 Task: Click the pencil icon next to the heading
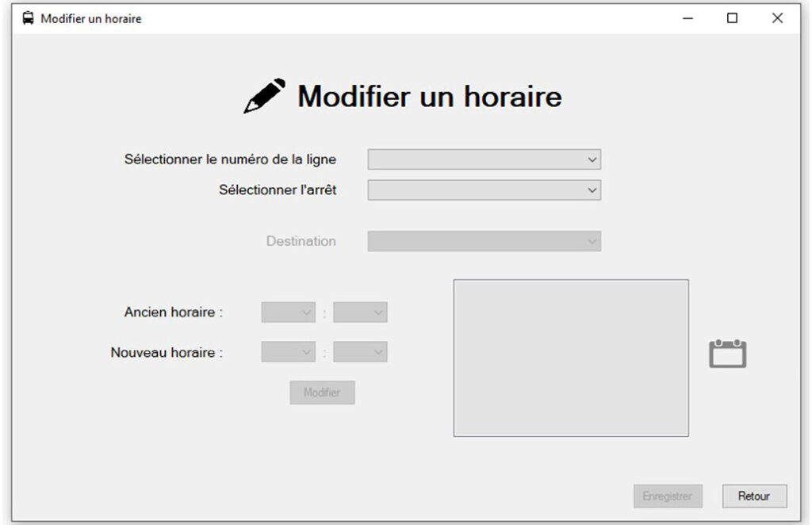[264, 96]
